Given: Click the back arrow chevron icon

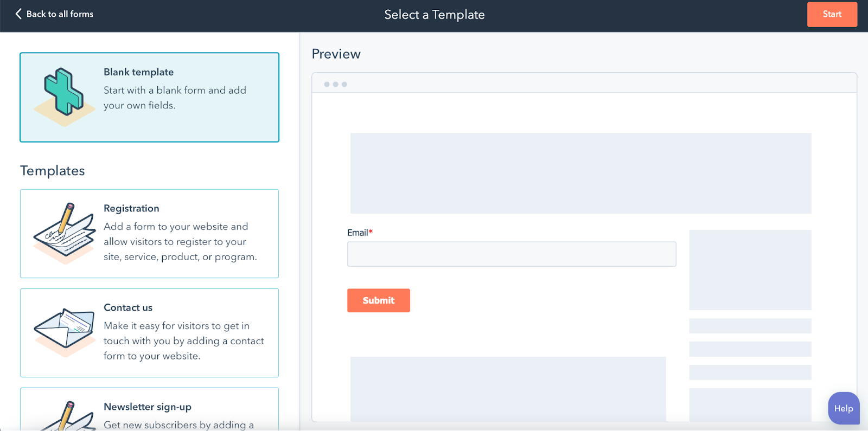Looking at the screenshot, I should [x=18, y=14].
